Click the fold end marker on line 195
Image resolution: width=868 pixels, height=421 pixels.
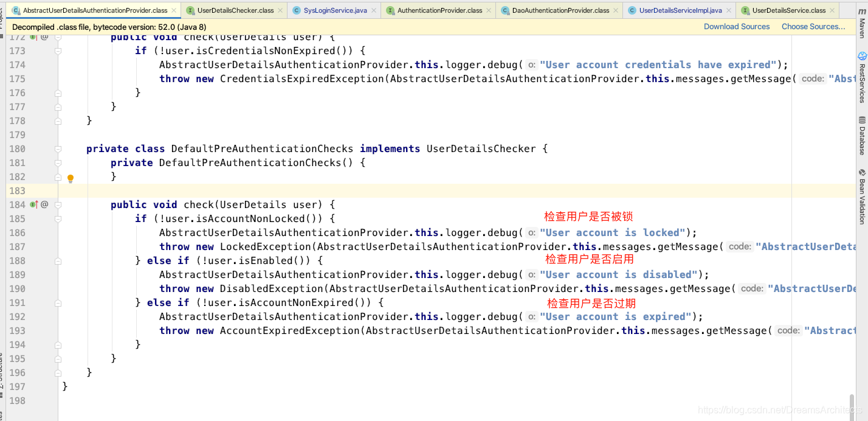pyautogui.click(x=58, y=359)
